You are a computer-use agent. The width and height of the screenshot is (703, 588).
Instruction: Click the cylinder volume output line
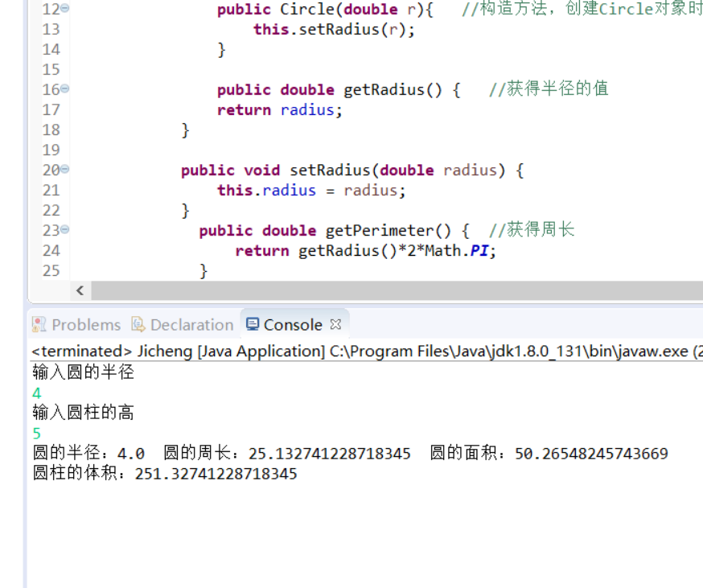165,473
